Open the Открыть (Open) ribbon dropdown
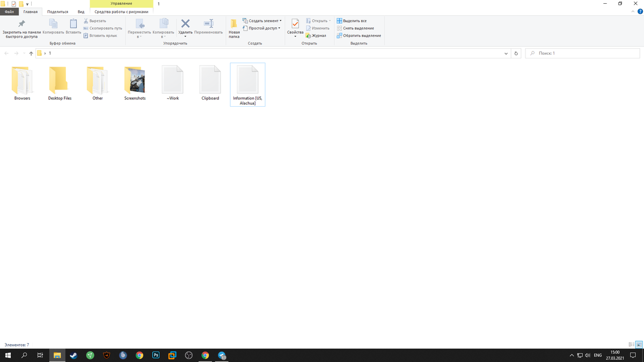Screen dimensions: 644x362 click(x=318, y=21)
